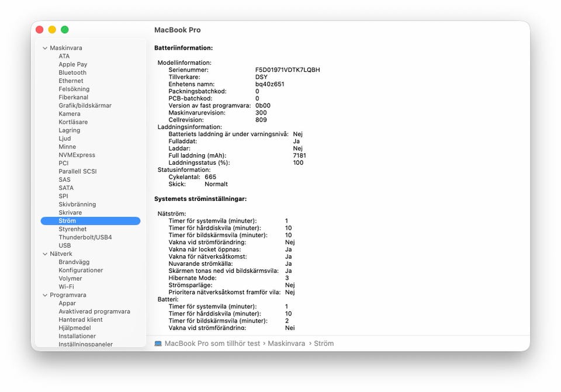Viewport: 561px width, 392px height.
Task: Select Grafik/bildskärmar in the sidebar
Action: click(85, 106)
